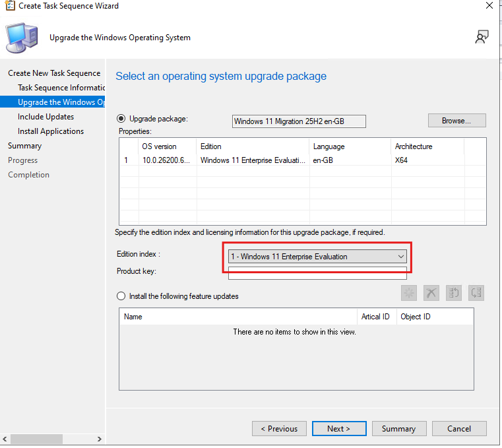Click the task sequence wizard title bar icon
The image size is (502, 448).
click(x=9, y=6)
